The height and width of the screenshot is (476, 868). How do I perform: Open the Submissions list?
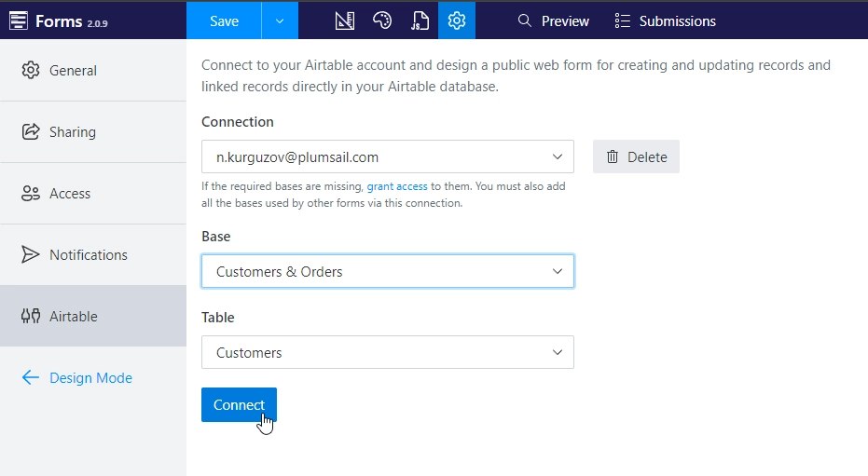(x=665, y=21)
